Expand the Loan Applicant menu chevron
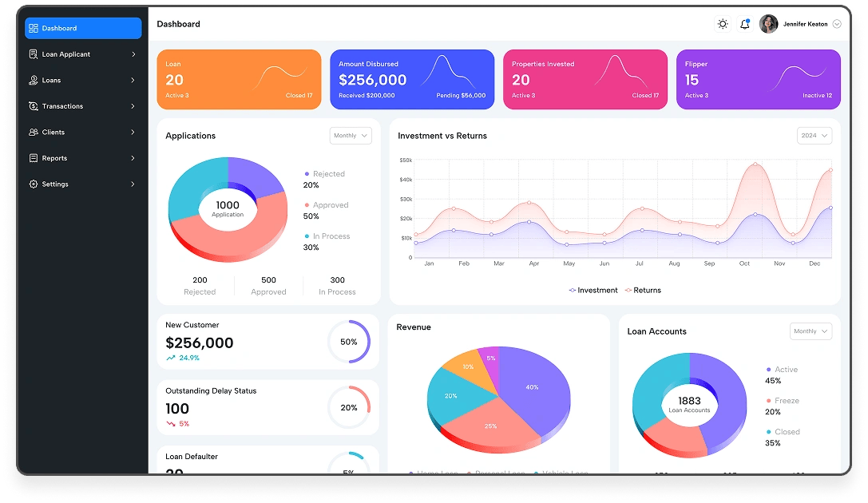This screenshot has height=503, width=868. pos(133,54)
